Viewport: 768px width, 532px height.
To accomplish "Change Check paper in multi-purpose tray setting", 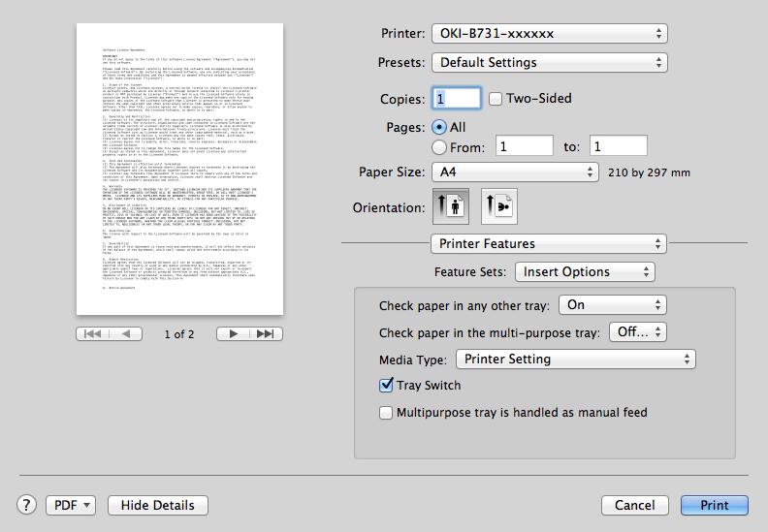I will [x=638, y=331].
